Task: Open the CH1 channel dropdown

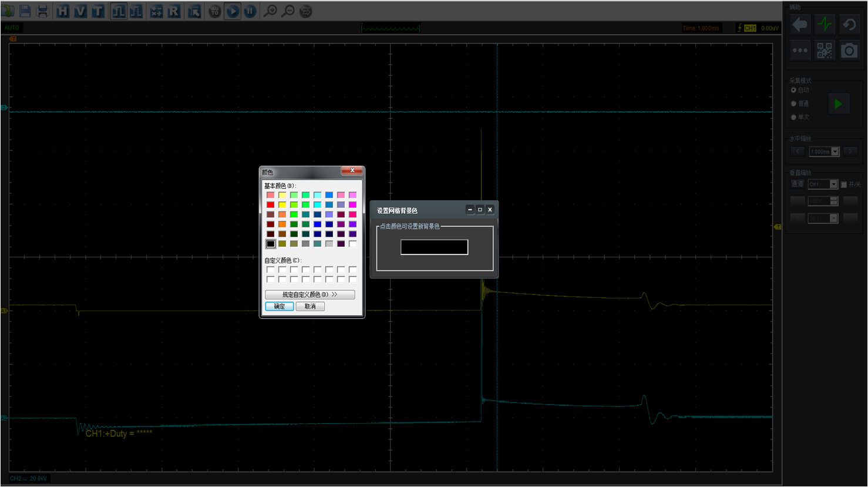Action: [x=833, y=184]
